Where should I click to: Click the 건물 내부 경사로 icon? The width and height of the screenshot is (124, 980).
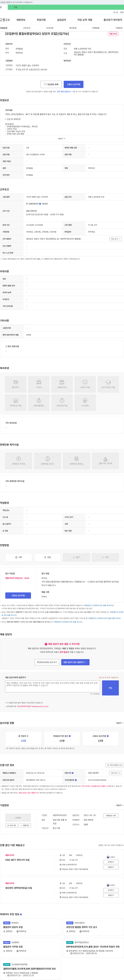click(x=105, y=461)
